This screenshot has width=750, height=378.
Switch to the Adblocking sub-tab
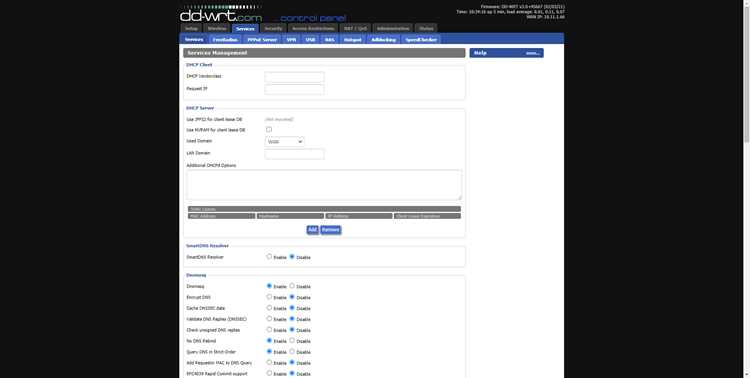pos(384,40)
